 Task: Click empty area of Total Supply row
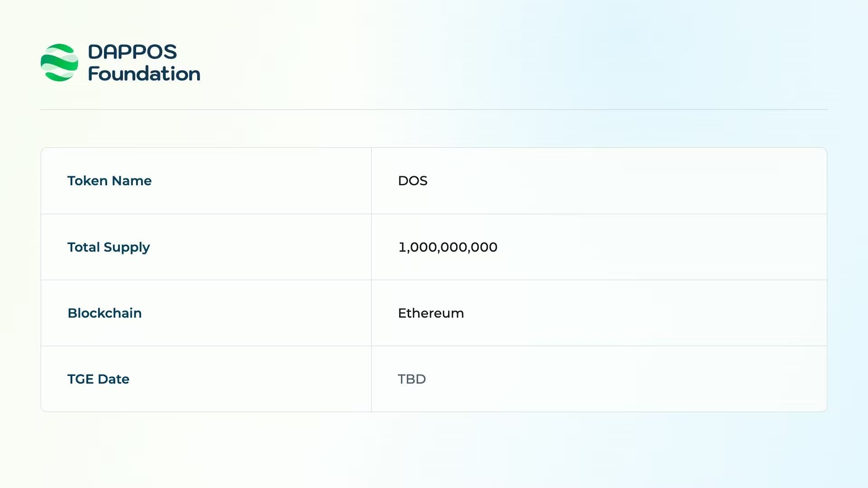[633, 247]
